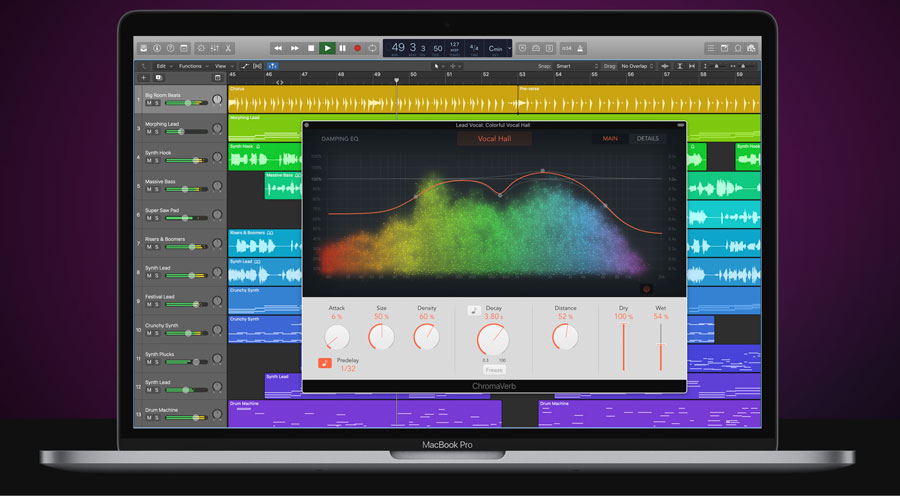Mute the Big Room Beats track
900x504 pixels.
point(149,103)
